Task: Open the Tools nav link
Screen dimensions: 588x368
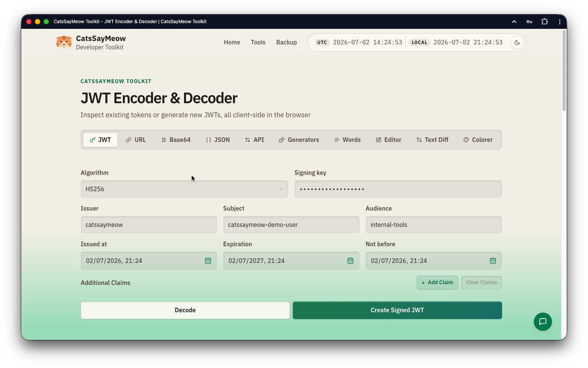Action: coord(258,42)
